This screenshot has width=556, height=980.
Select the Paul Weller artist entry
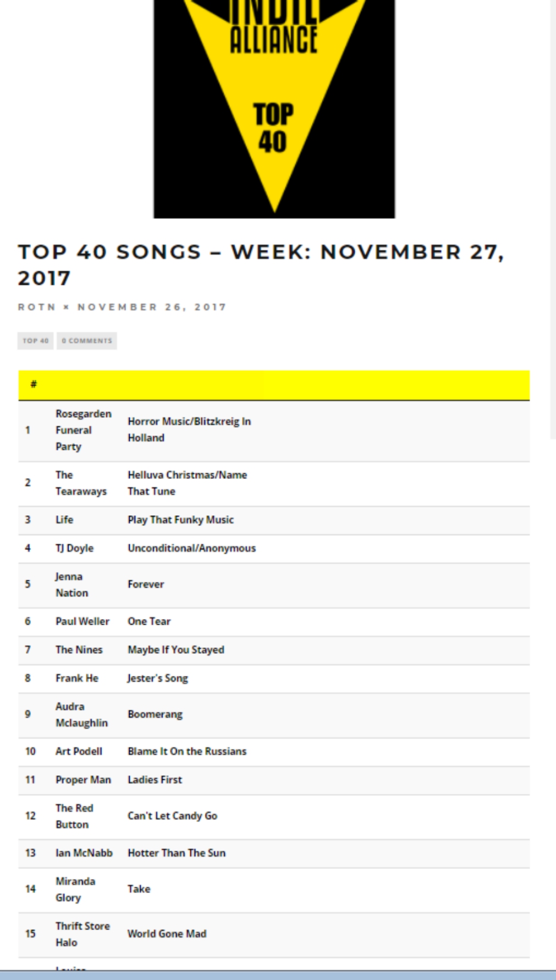pyautogui.click(x=82, y=621)
